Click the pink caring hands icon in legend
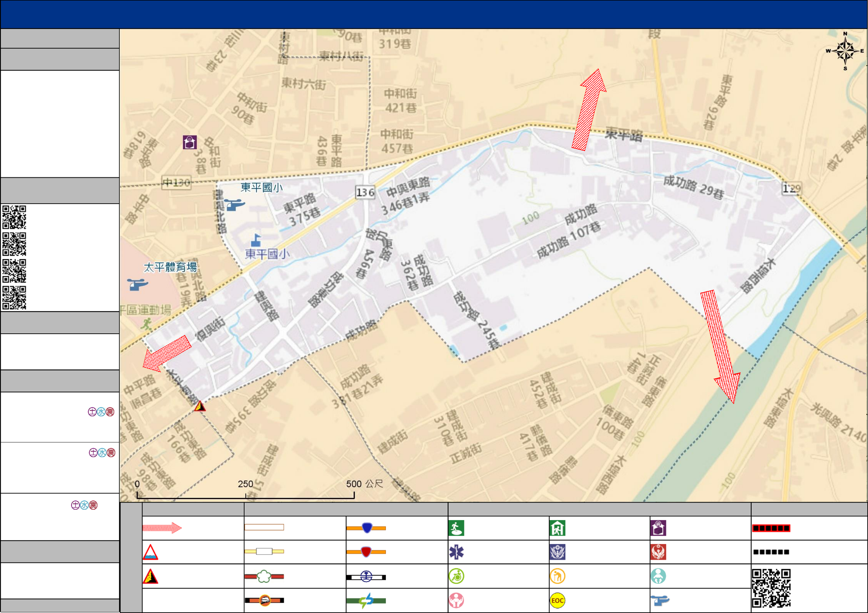Screen dimensions: 868x613 coord(456,601)
